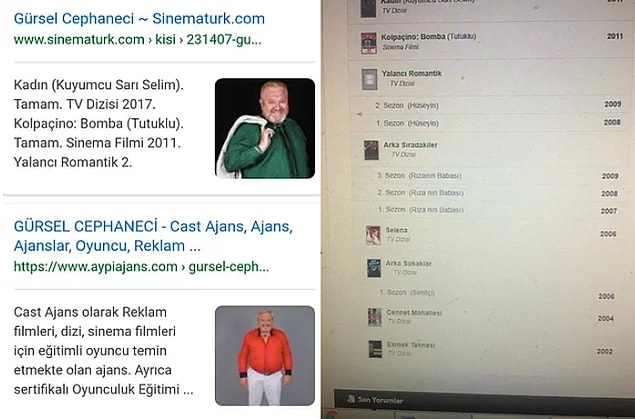Click the Kolpaçino: Bomba poster icon
This screenshot has width=635, height=419.
[369, 43]
